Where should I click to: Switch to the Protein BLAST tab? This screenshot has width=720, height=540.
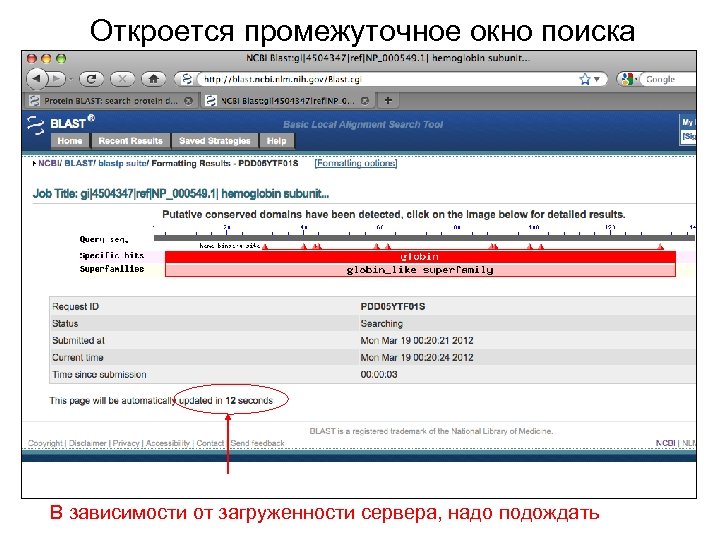point(111,101)
